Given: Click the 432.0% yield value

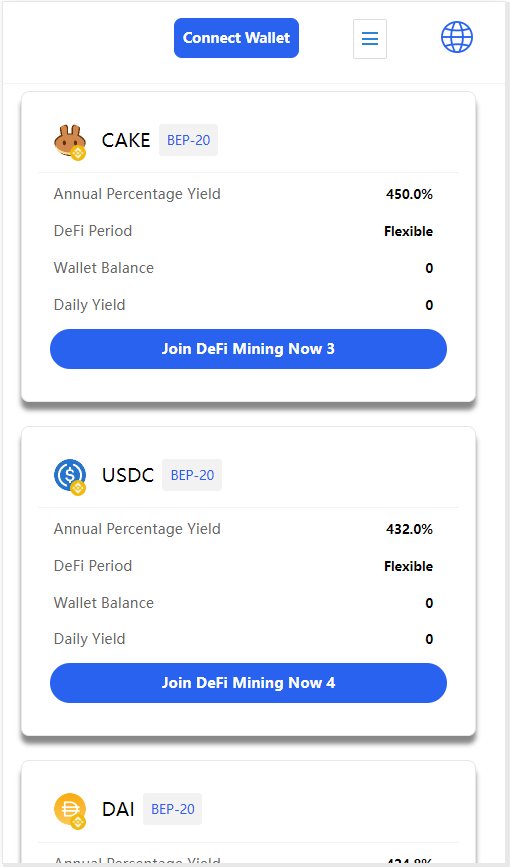Looking at the screenshot, I should pyautogui.click(x=409, y=529).
